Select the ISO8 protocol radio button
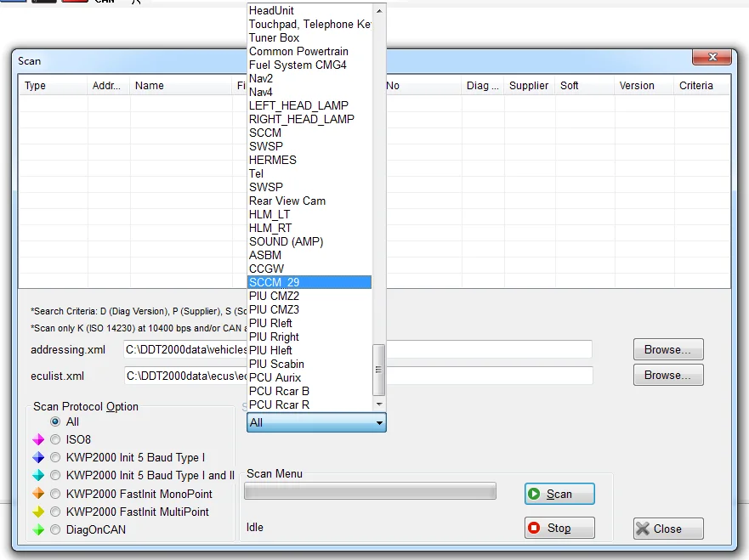Image resolution: width=749 pixels, height=560 pixels. 55,439
